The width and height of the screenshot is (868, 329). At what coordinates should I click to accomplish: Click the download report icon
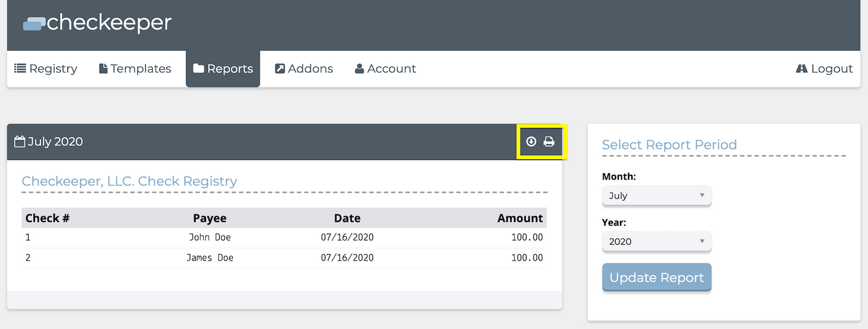pos(531,142)
